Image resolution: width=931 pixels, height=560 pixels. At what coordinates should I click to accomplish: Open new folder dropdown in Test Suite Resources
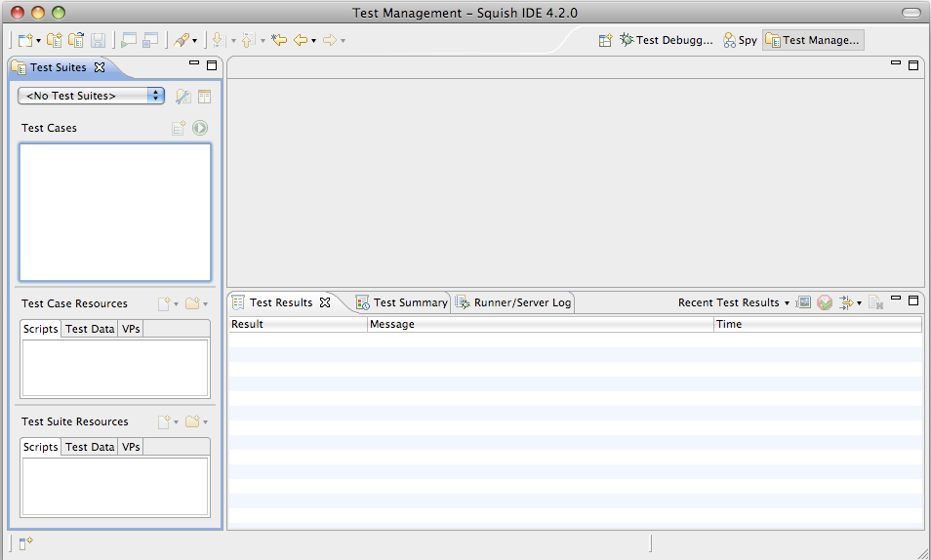pos(206,422)
